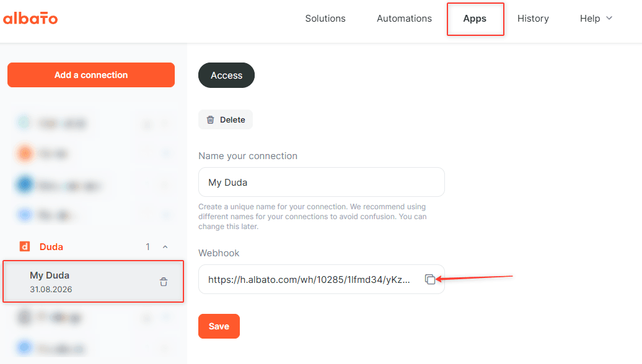Select the My Duda connection row

94,282
